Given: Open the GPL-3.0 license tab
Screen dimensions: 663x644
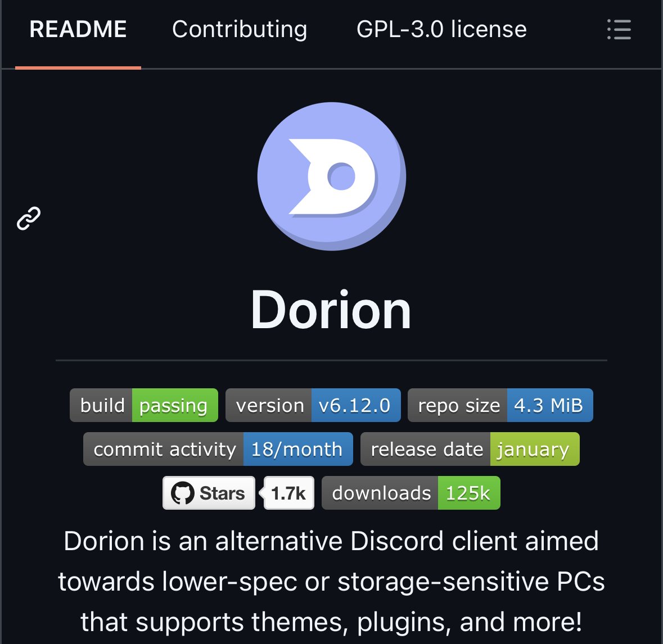Looking at the screenshot, I should coord(442,29).
